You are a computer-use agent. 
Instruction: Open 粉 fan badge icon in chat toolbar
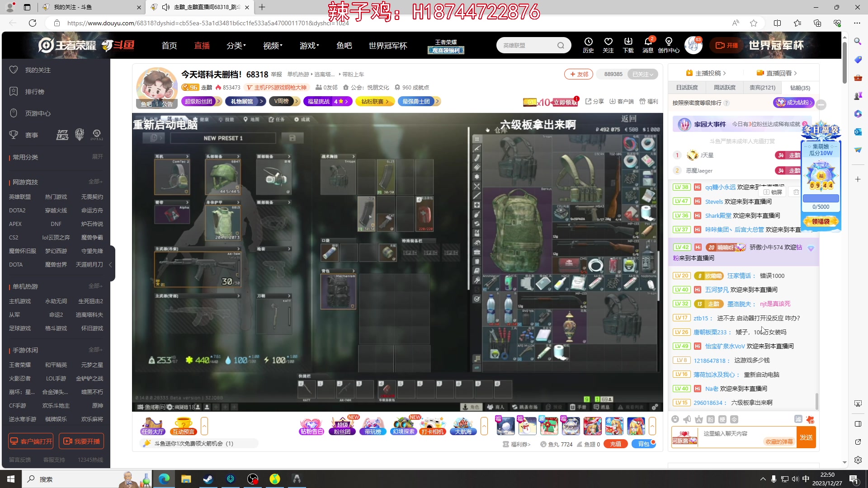point(710,419)
